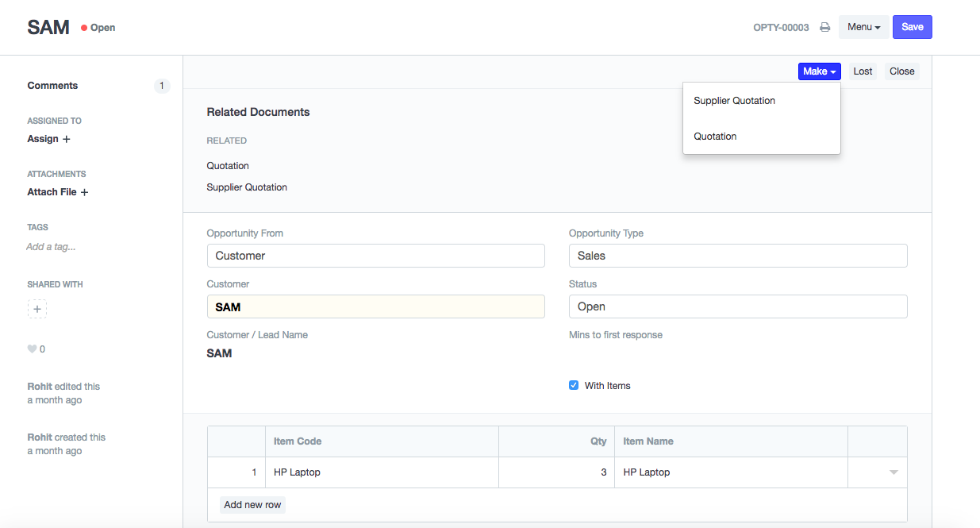Click the dashed plus box under Shared With

(37, 309)
